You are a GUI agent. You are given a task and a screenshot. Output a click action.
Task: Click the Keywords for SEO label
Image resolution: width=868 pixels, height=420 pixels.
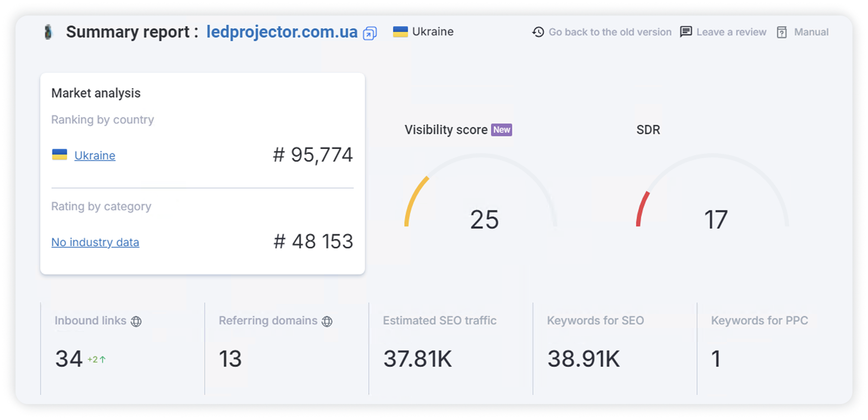pos(596,320)
